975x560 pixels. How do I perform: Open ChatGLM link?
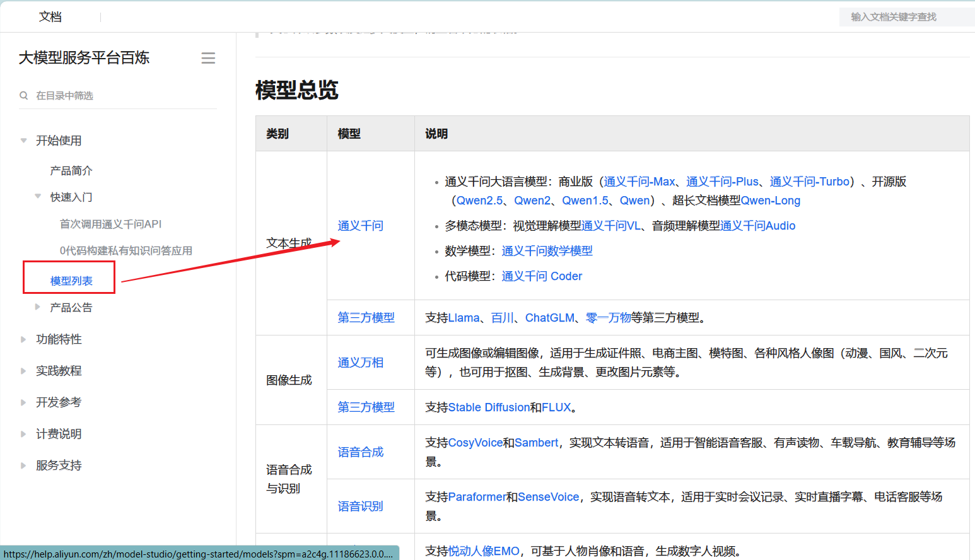tap(550, 318)
